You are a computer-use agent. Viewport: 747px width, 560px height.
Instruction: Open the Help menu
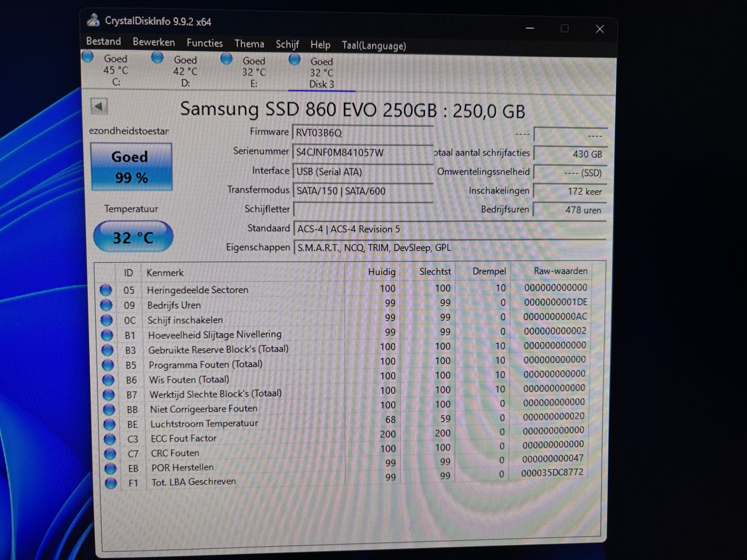[x=320, y=45]
